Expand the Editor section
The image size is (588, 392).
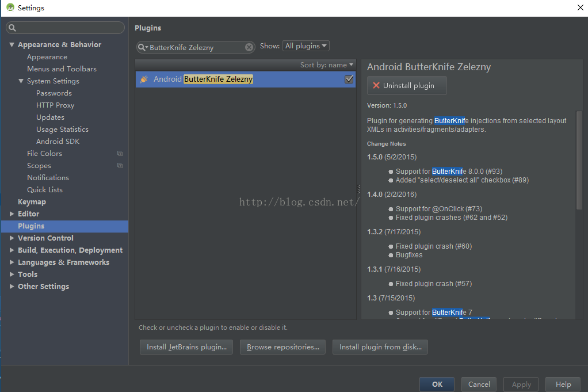pyautogui.click(x=12, y=214)
